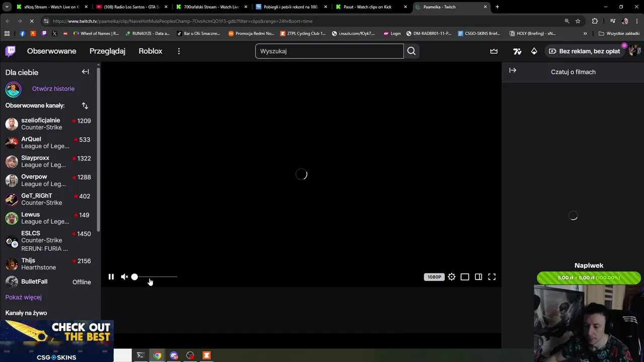
Task: Open the zoom magnifier icon in address bar
Action: click(x=567, y=21)
